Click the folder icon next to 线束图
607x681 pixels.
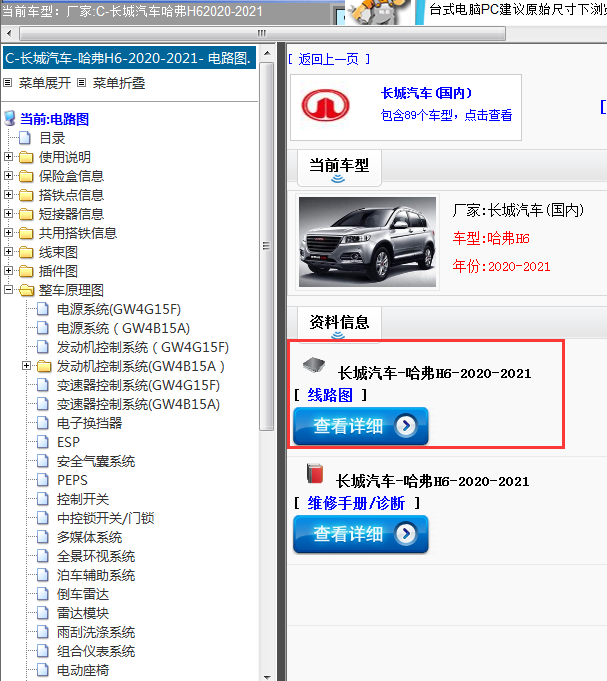click(26, 252)
